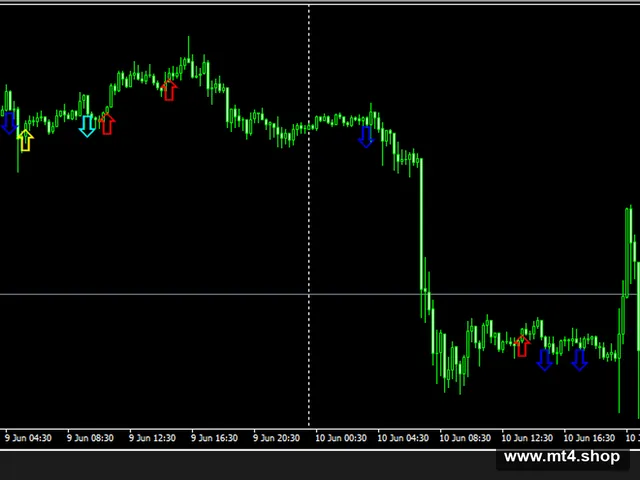Click the '9 Jun 16:30' time label

(x=214, y=438)
